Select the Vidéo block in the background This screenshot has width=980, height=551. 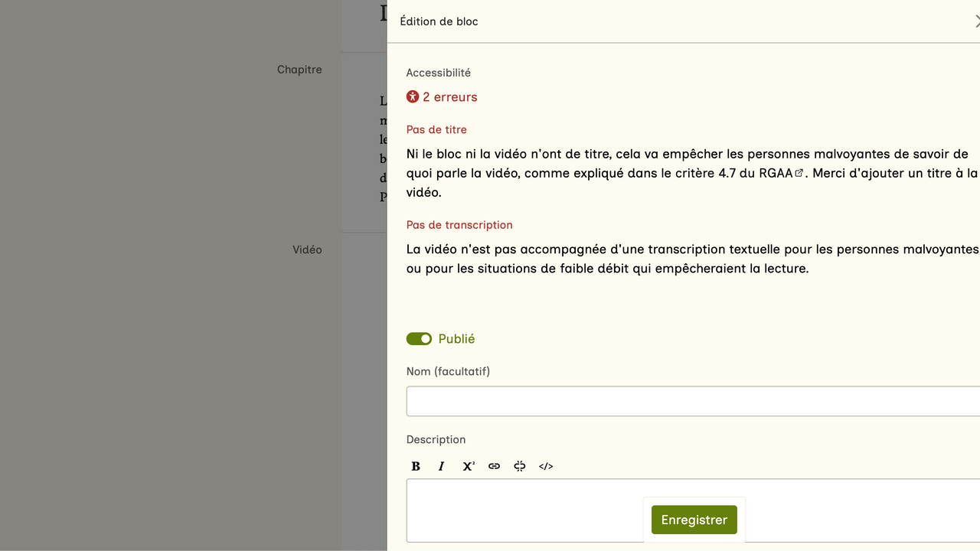point(307,249)
